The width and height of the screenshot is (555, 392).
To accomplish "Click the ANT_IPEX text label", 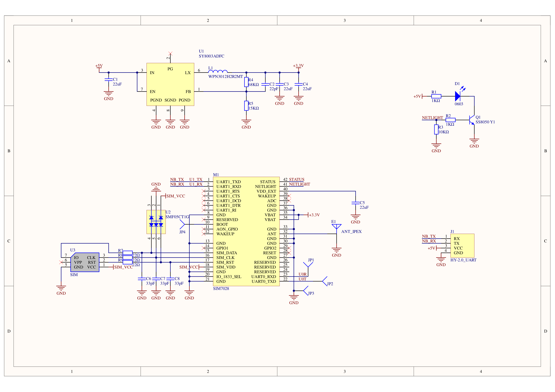I will click(x=351, y=231).
